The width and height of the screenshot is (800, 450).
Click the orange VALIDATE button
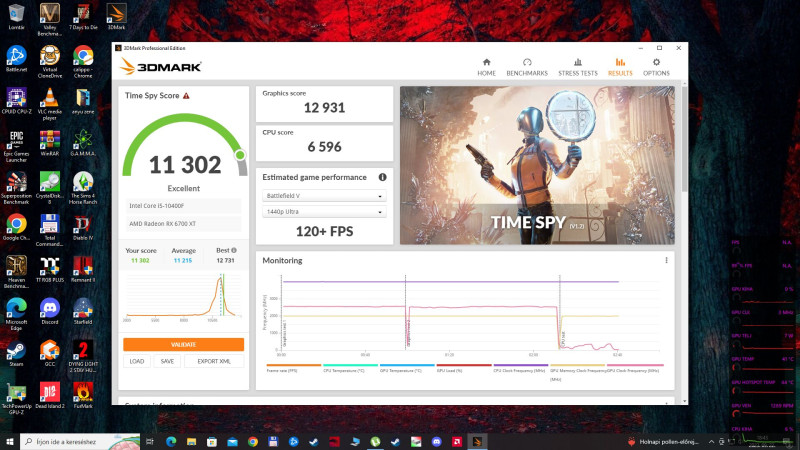tap(183, 344)
